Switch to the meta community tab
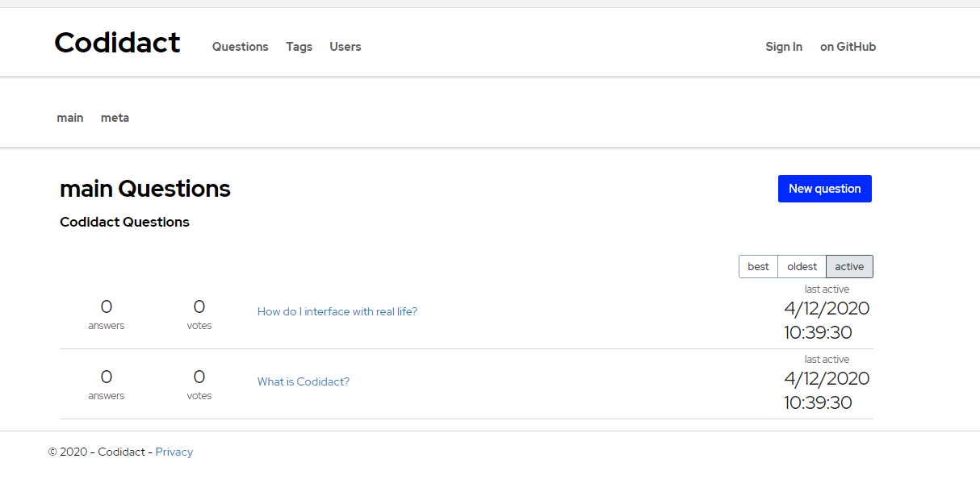Screen dimensions: 980x500 pyautogui.click(x=115, y=118)
